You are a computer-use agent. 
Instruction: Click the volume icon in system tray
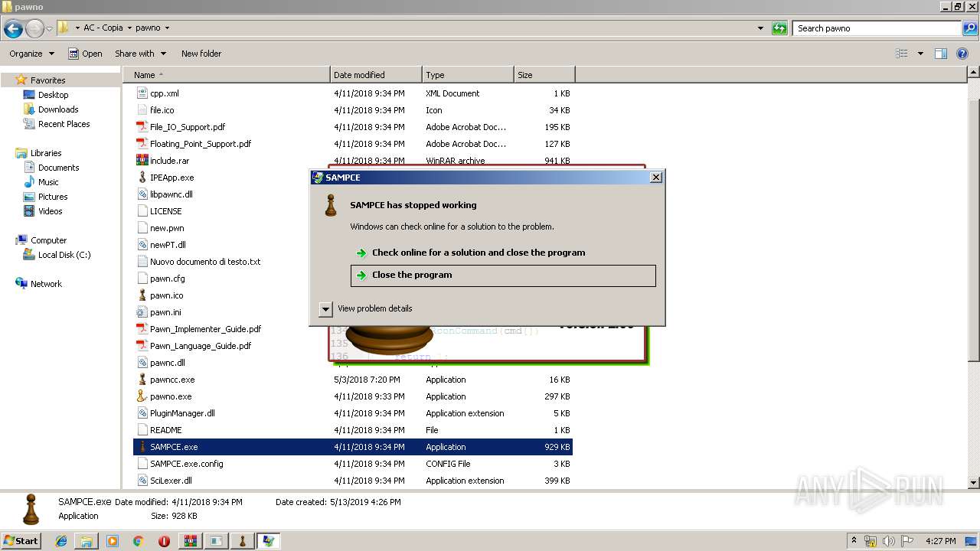click(x=888, y=541)
